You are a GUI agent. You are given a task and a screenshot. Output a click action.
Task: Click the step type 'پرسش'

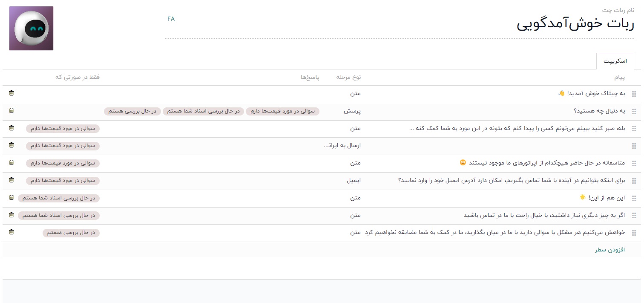tap(353, 111)
